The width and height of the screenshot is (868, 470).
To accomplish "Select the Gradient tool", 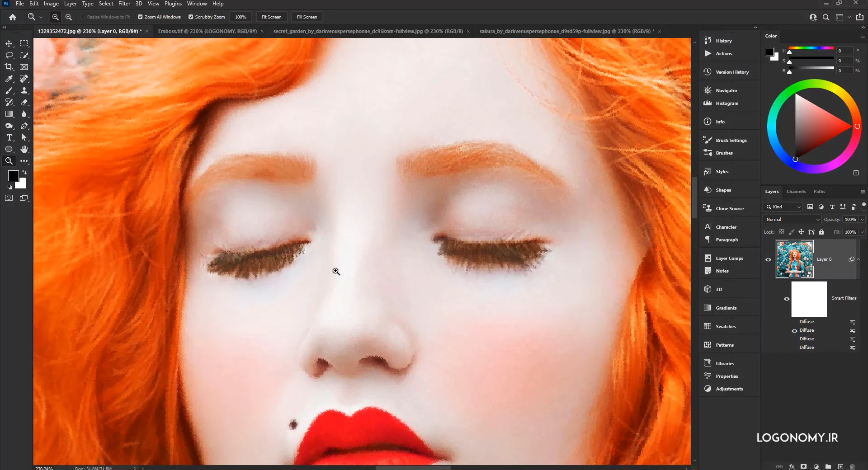I will 9,114.
